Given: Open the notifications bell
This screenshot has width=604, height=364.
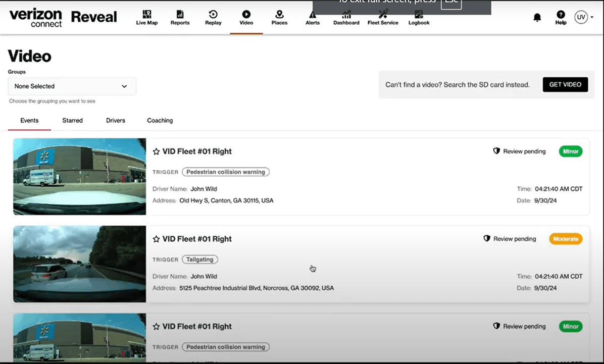Looking at the screenshot, I should [537, 17].
